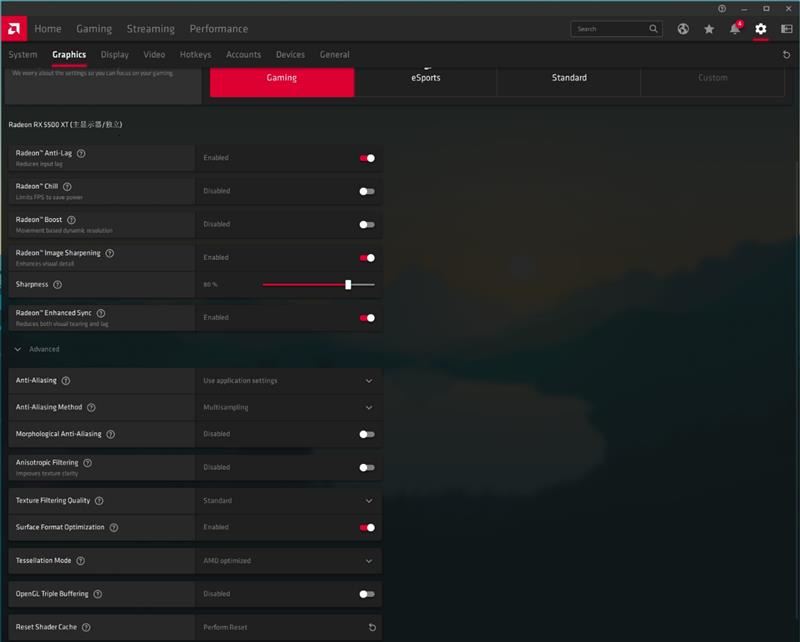The height and width of the screenshot is (642, 800).
Task: Adjust the Sharpness slider handle
Action: click(348, 285)
